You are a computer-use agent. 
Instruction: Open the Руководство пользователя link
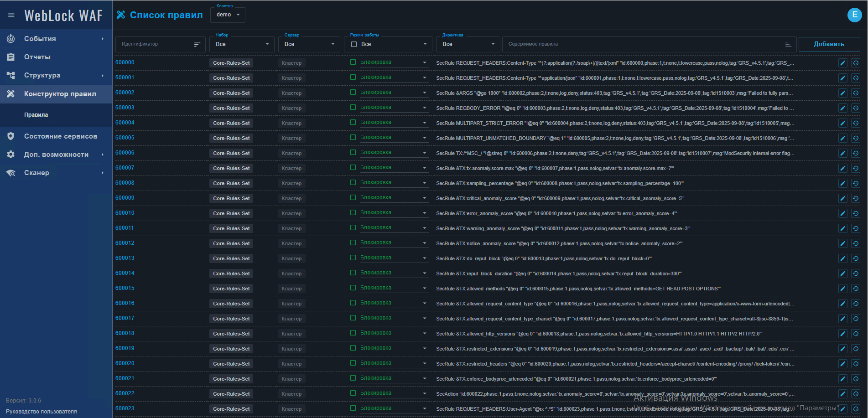pos(42,412)
